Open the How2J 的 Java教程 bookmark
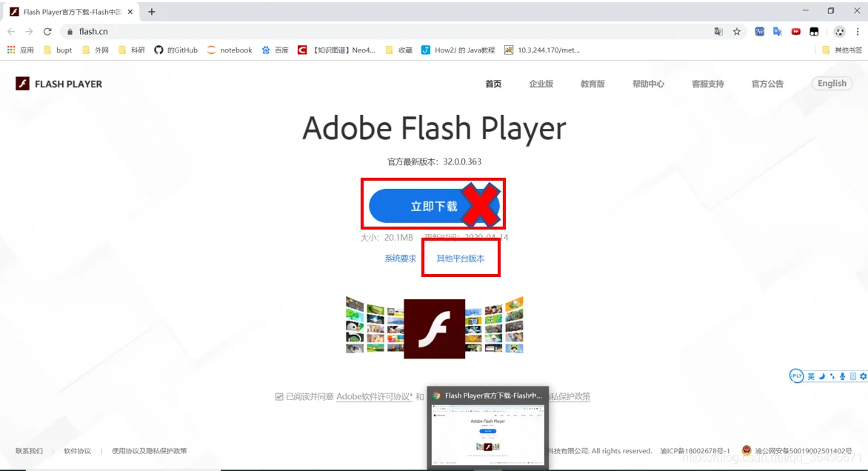This screenshot has height=471, width=868. (458, 50)
